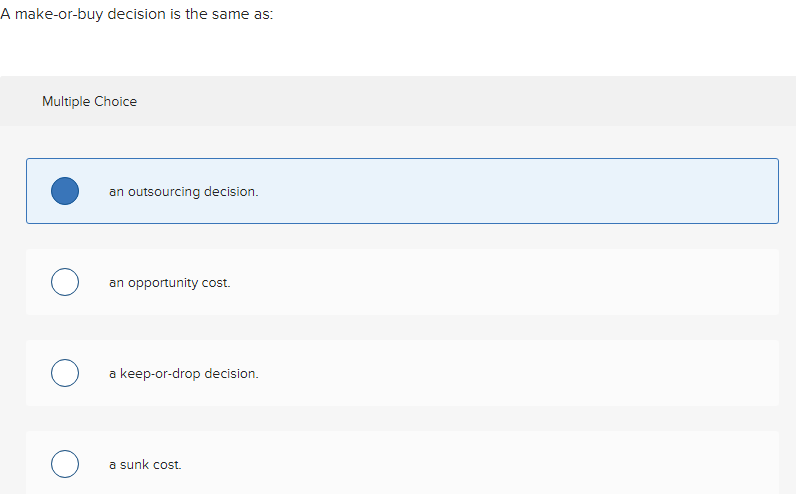Choose the 'a keep-or-drop decision' radio button

[x=65, y=373]
